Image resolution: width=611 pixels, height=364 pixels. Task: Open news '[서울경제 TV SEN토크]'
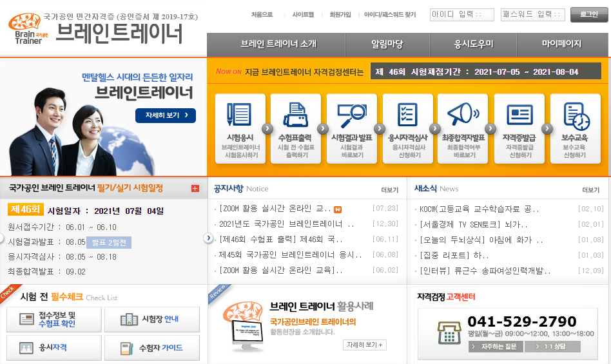pyautogui.click(x=474, y=225)
